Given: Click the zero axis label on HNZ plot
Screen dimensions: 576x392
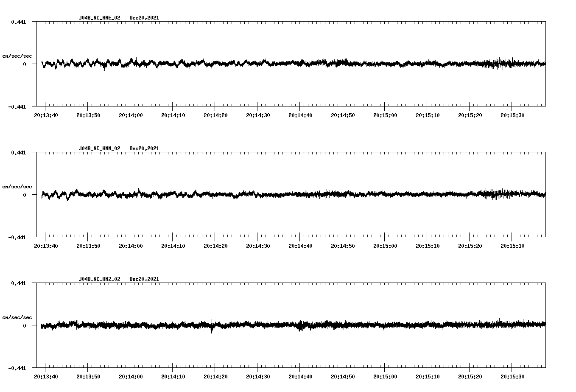Looking at the screenshot, I should (25, 325).
